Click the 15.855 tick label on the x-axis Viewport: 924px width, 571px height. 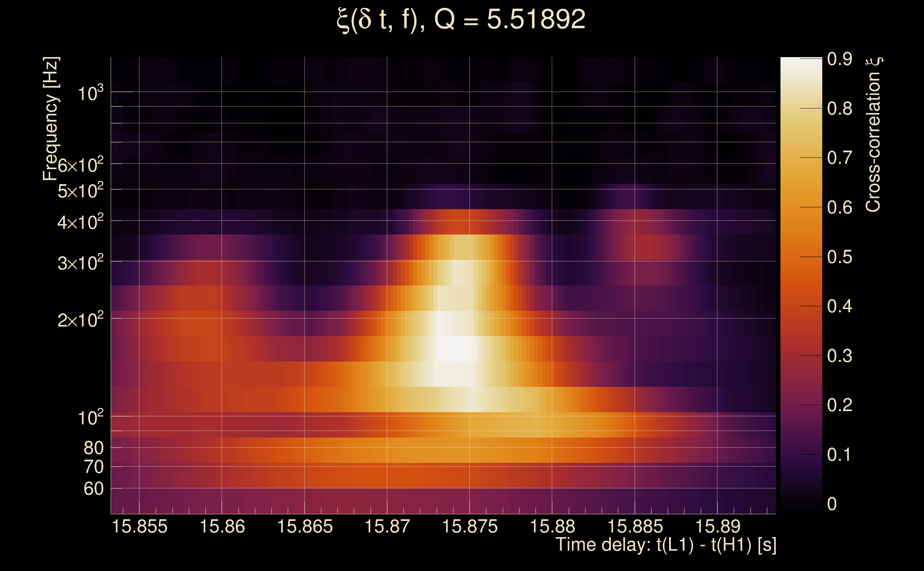click(139, 526)
